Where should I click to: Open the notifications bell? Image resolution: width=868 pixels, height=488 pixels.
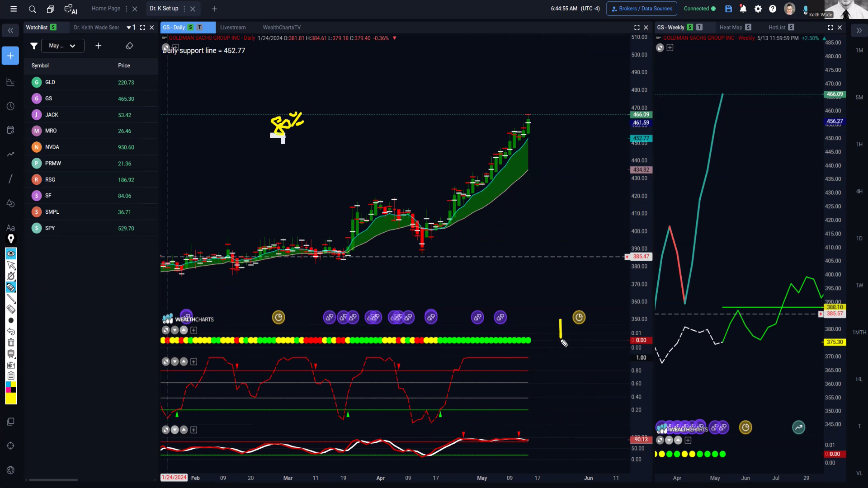(x=743, y=9)
